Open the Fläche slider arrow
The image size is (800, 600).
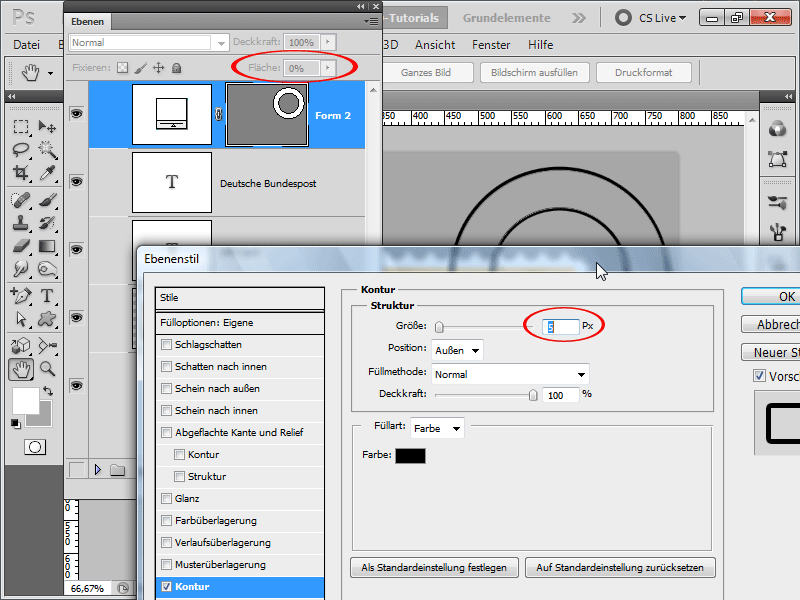click(328, 67)
